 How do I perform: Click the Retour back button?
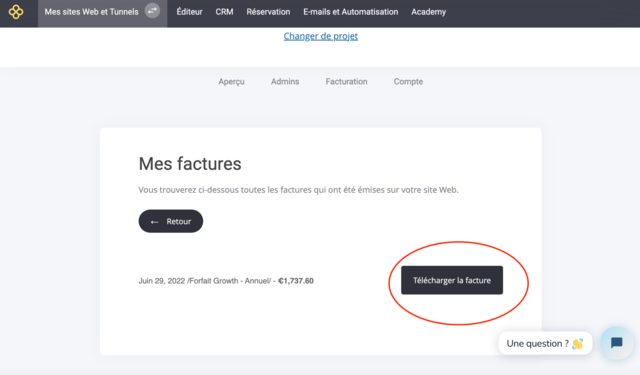pyautogui.click(x=171, y=221)
